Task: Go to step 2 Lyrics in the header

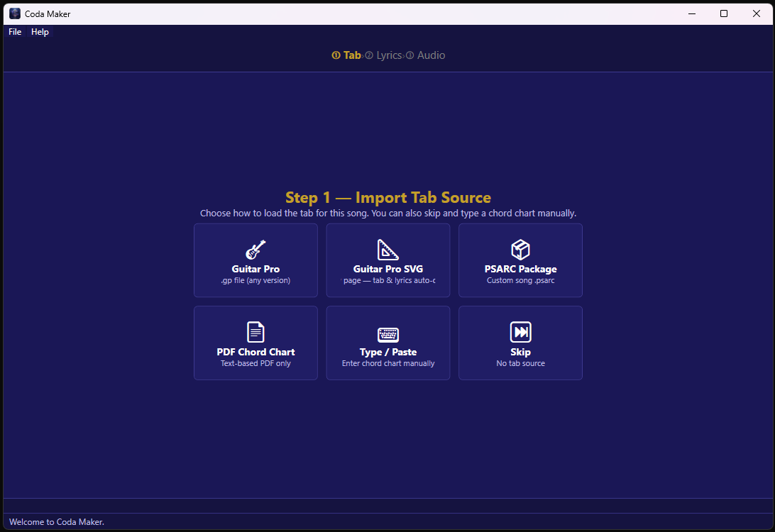Action: point(383,55)
